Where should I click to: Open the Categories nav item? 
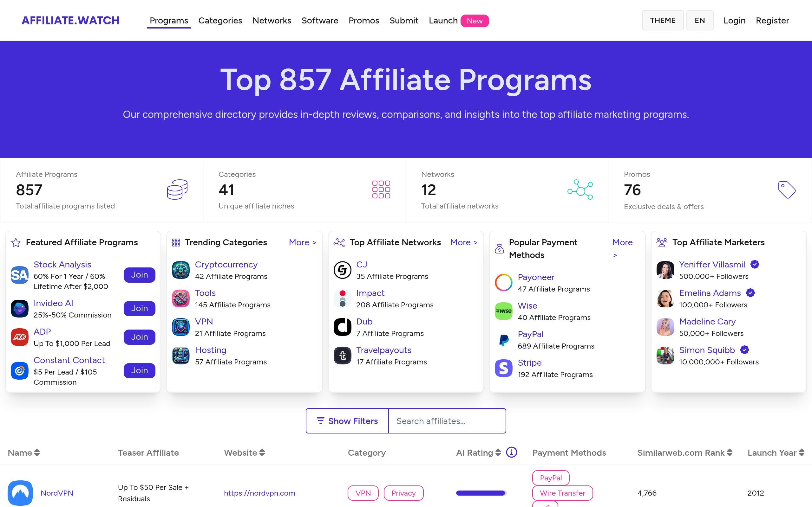[220, 21]
